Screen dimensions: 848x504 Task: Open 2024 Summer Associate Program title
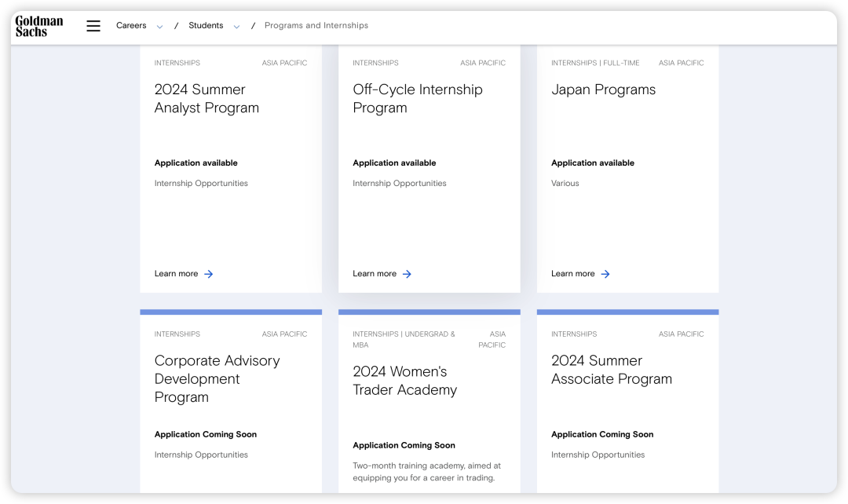coord(612,369)
